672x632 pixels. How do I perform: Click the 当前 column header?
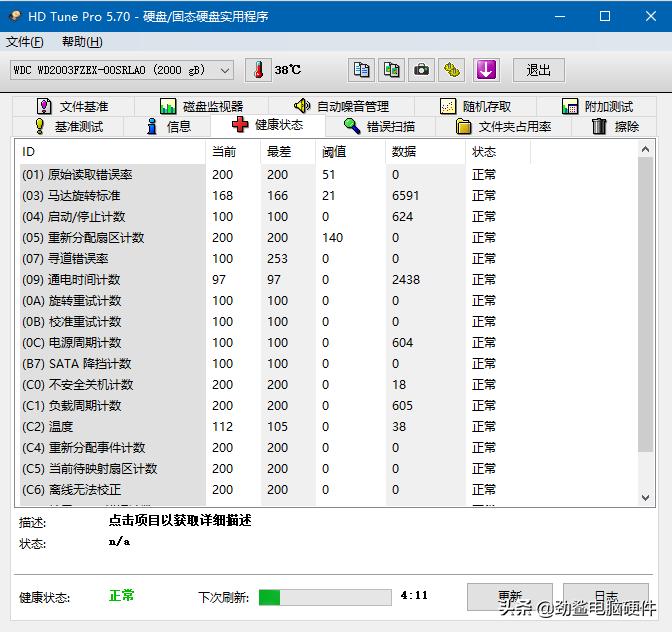pos(233,152)
